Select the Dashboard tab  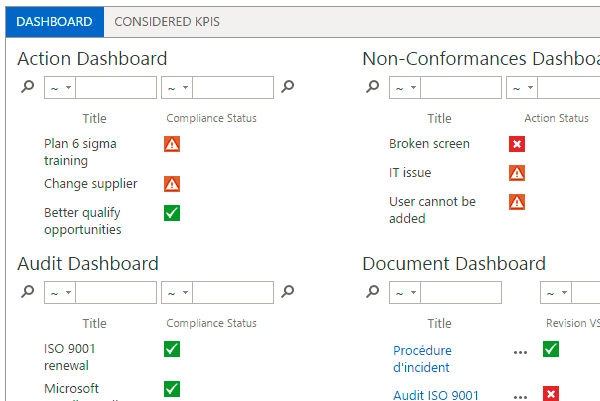click(54, 22)
